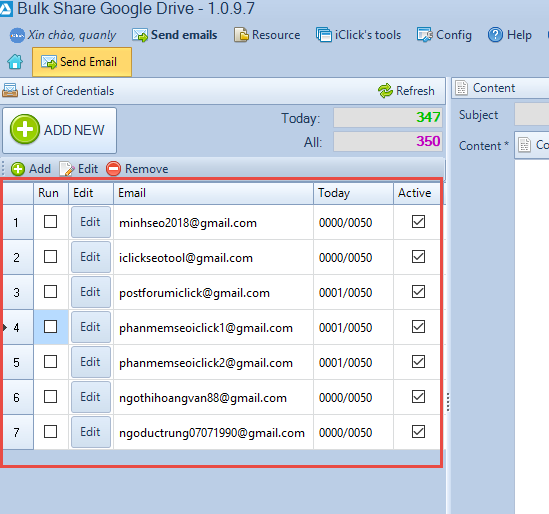The height and width of the screenshot is (514, 549).
Task: Click the Email column header
Action: pos(213,193)
